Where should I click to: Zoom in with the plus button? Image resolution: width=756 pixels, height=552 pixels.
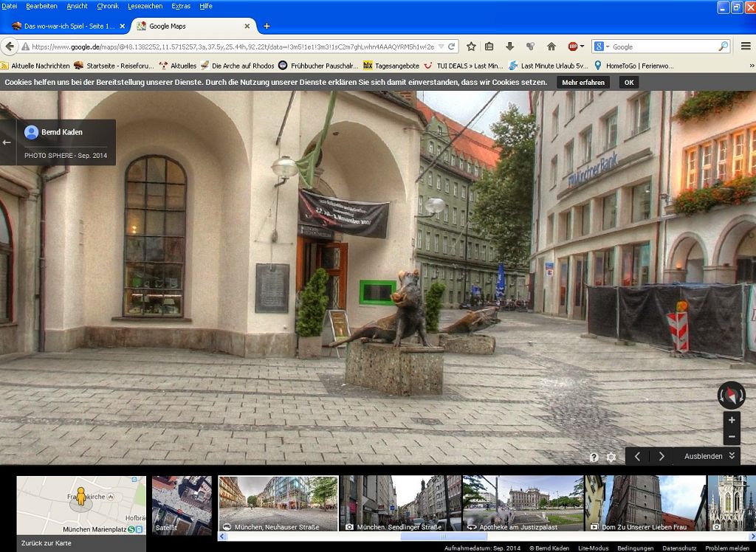pos(732,420)
